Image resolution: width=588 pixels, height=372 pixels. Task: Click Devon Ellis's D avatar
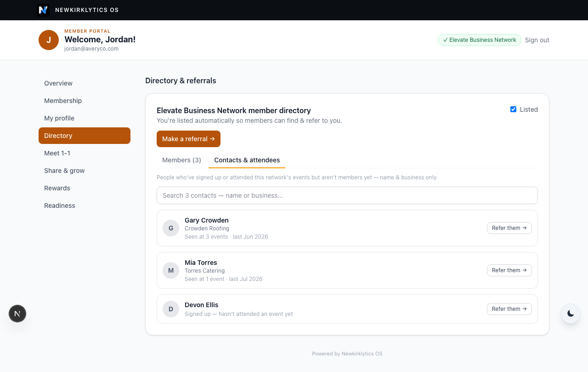coord(171,309)
